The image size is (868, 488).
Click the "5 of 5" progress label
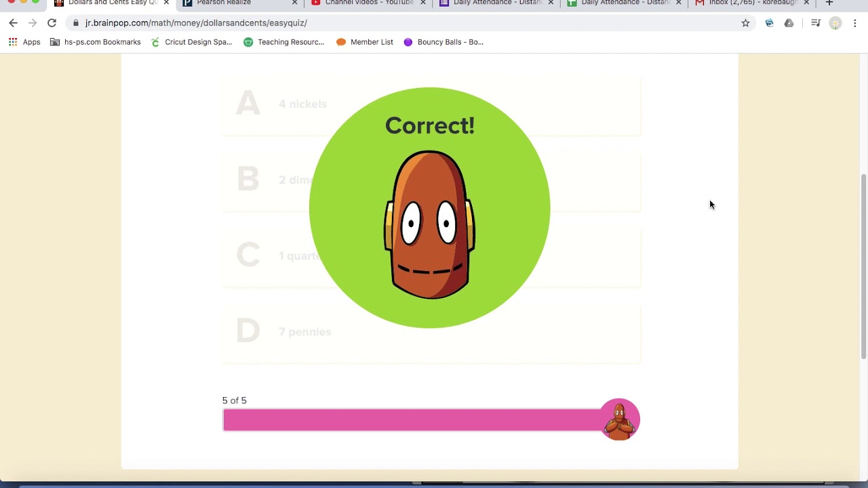[x=235, y=401]
